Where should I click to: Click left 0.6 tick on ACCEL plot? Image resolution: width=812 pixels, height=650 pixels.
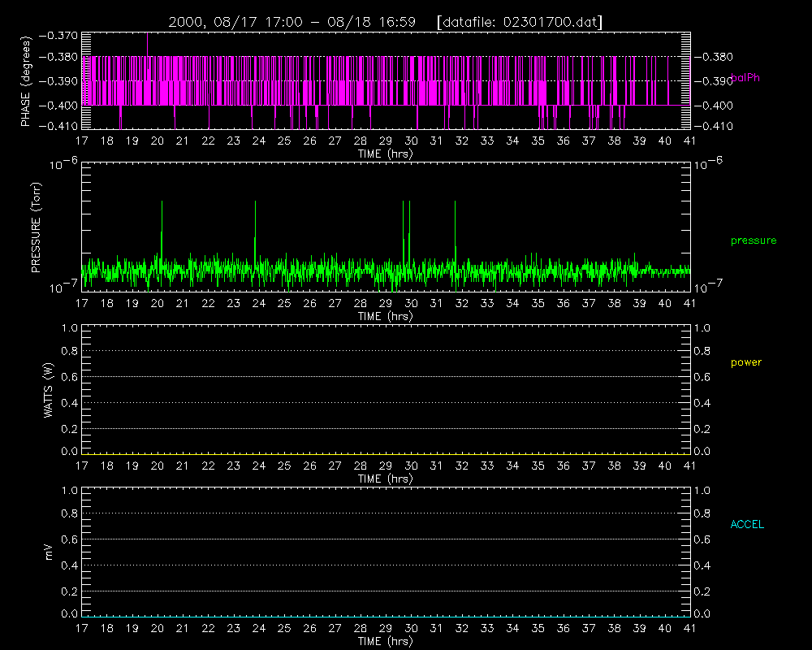click(69, 539)
